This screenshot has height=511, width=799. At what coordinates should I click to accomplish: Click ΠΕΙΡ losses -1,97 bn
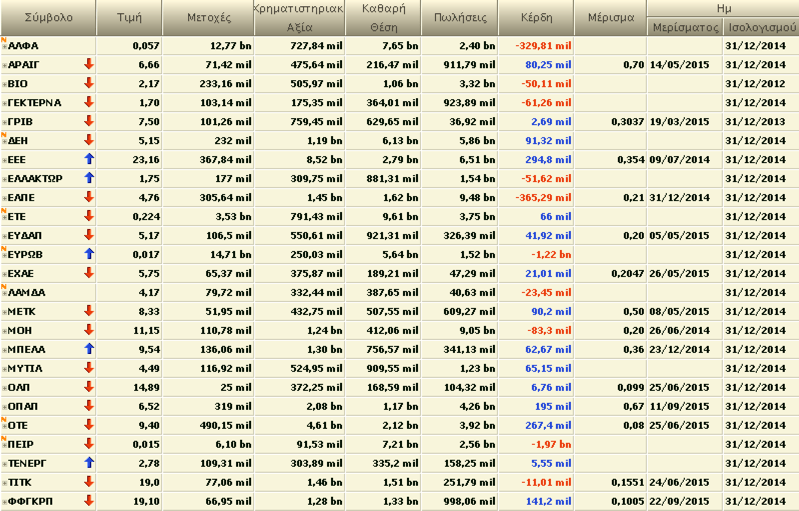tap(551, 444)
